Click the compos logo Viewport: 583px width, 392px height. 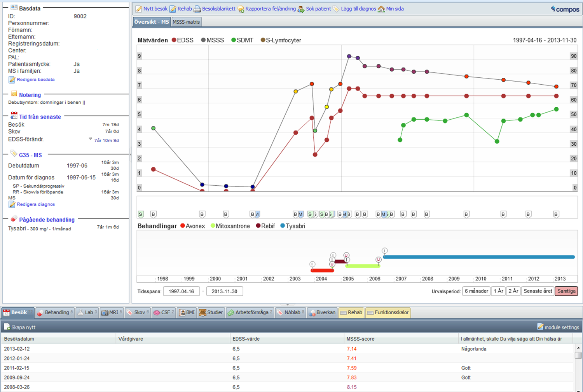click(565, 9)
